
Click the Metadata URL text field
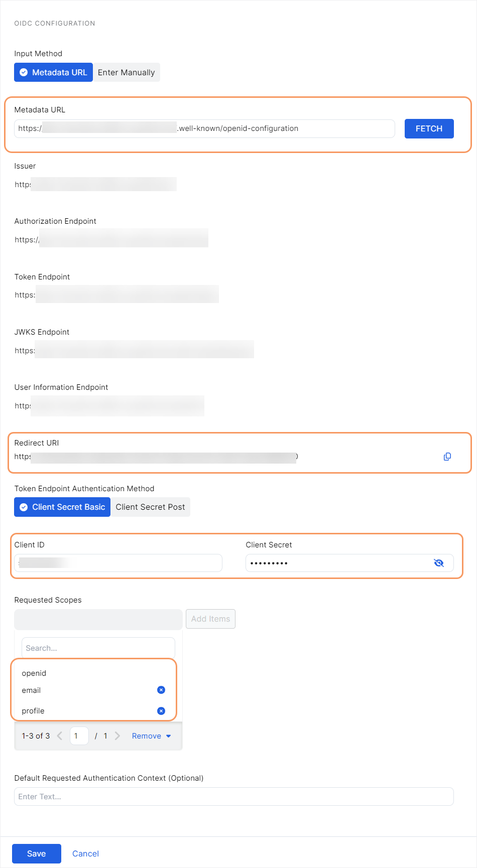pyautogui.click(x=204, y=128)
